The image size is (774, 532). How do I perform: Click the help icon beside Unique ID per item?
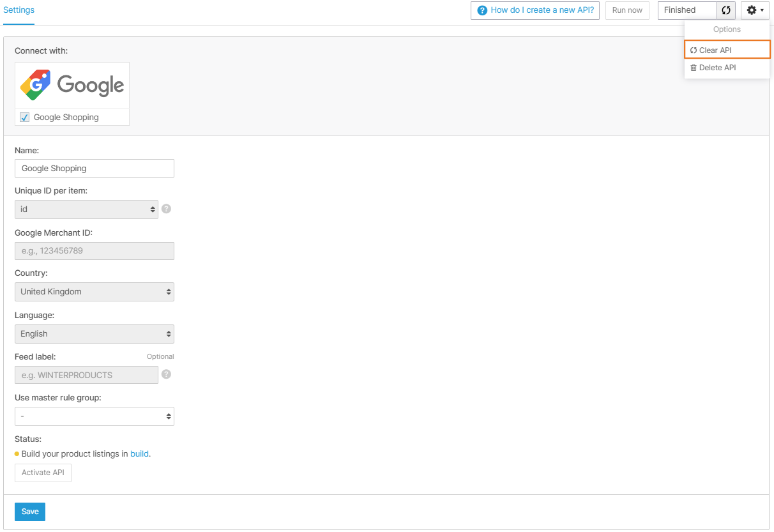tap(166, 209)
